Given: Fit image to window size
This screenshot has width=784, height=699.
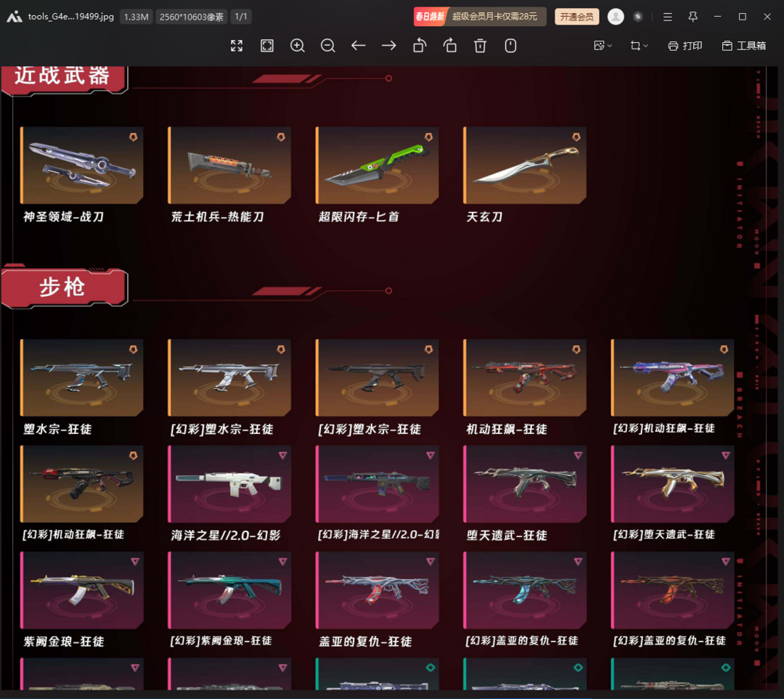Looking at the screenshot, I should (267, 46).
